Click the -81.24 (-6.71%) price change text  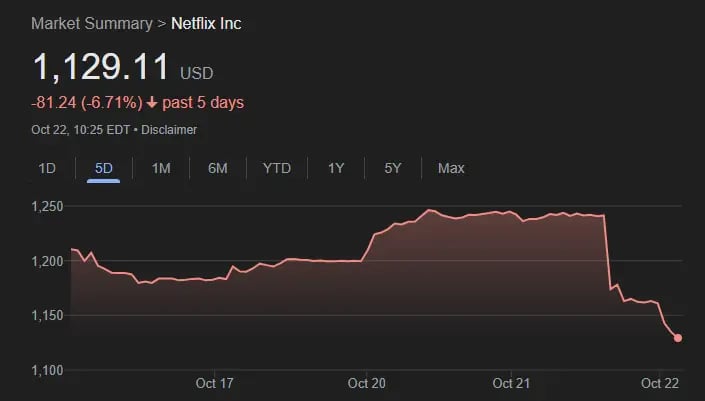(87, 102)
